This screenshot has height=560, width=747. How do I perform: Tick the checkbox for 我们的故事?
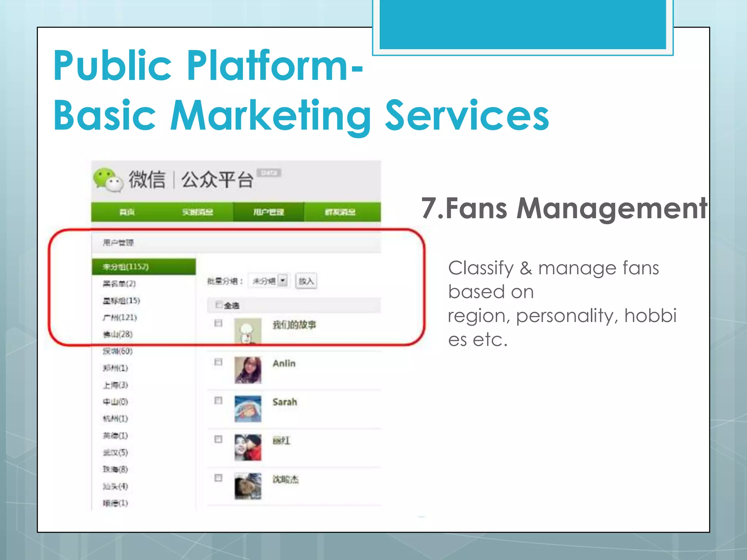(x=218, y=323)
